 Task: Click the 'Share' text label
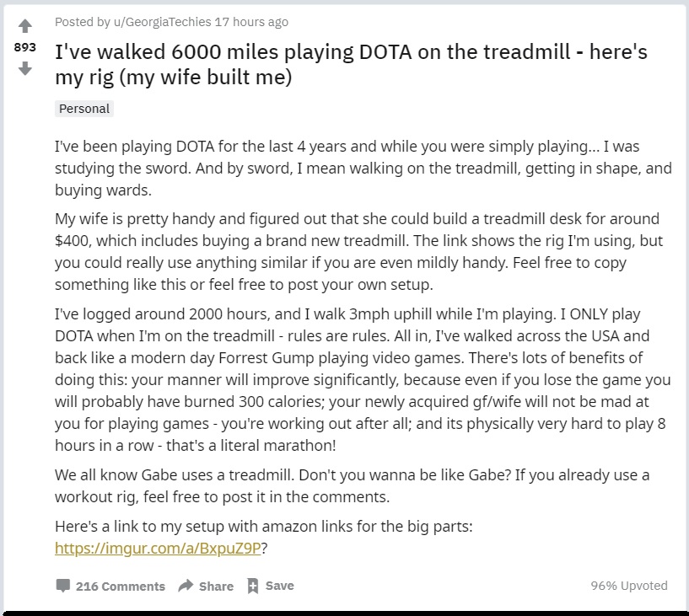pyautogui.click(x=216, y=586)
